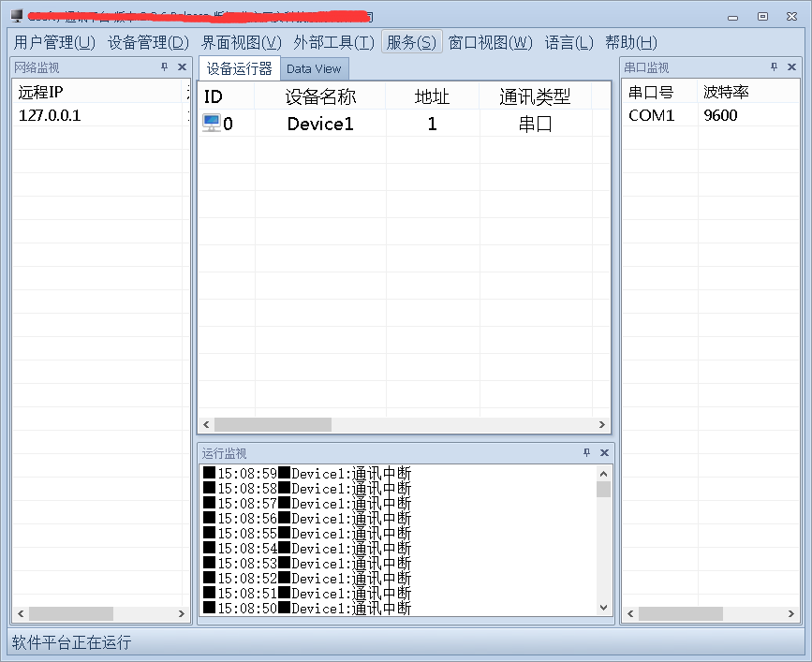
Task: Minimize the application window
Action: point(732,17)
